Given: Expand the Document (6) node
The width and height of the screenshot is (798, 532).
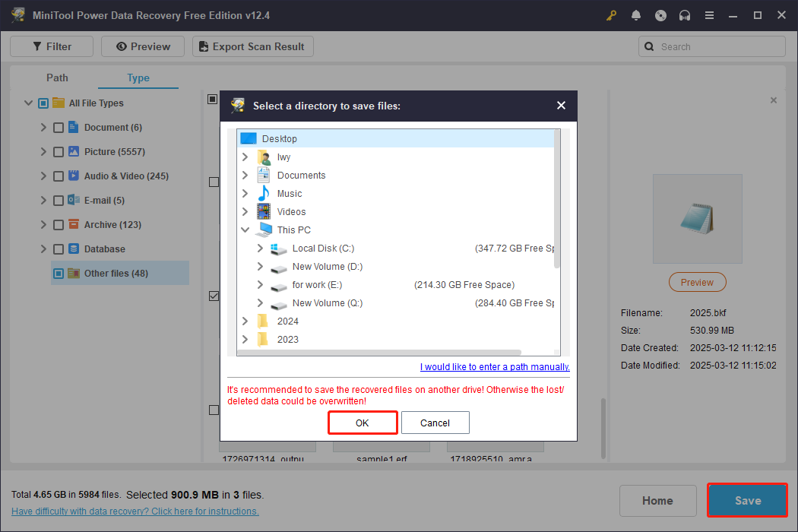Looking at the screenshot, I should pos(43,127).
